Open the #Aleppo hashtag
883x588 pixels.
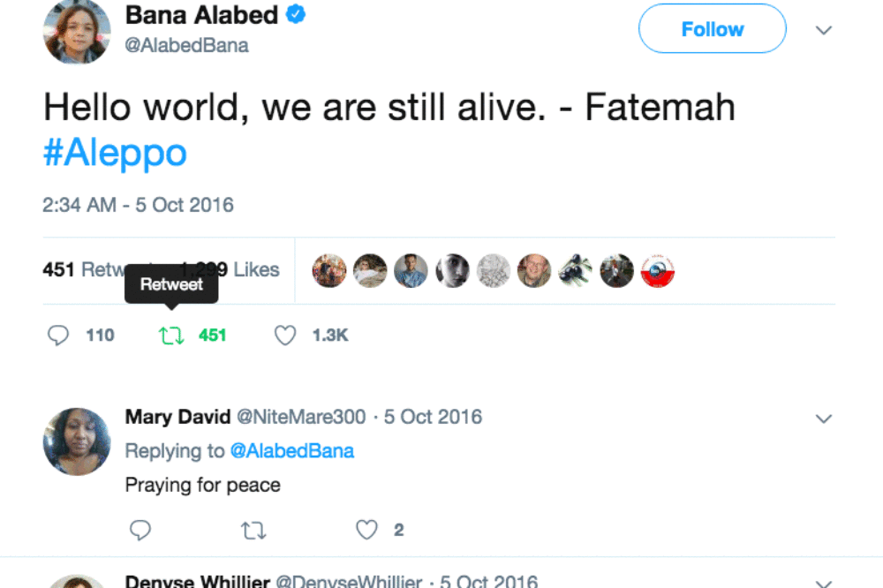tap(115, 153)
